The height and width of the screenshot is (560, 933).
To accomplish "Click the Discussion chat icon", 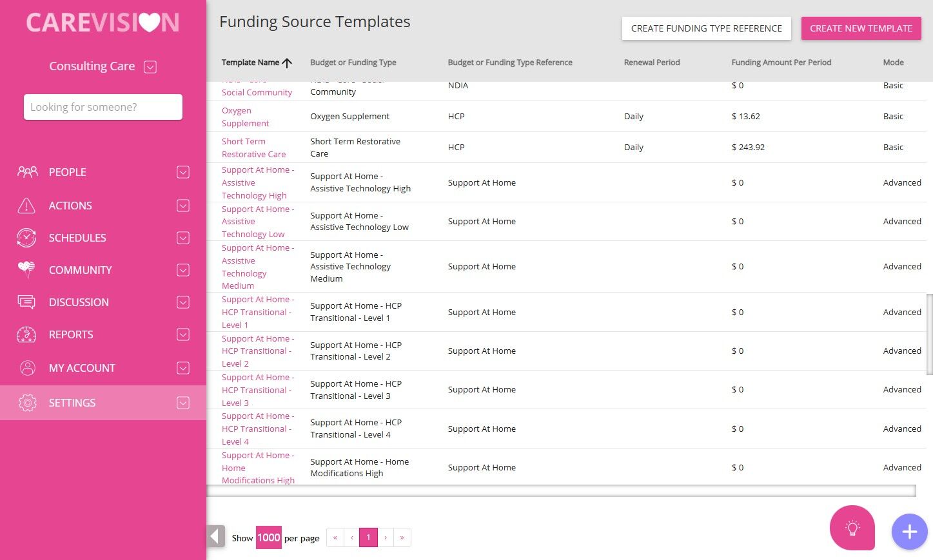I will click(x=26, y=302).
